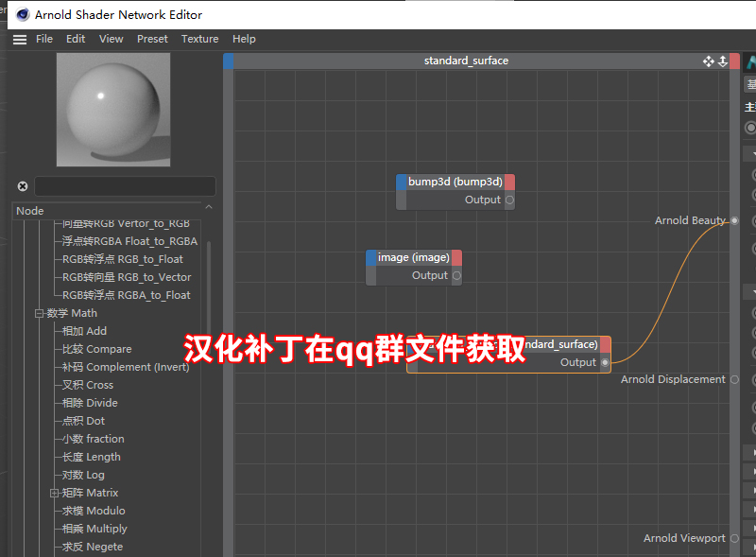756x557 pixels.
Task: Open the Texture menu
Action: (200, 39)
